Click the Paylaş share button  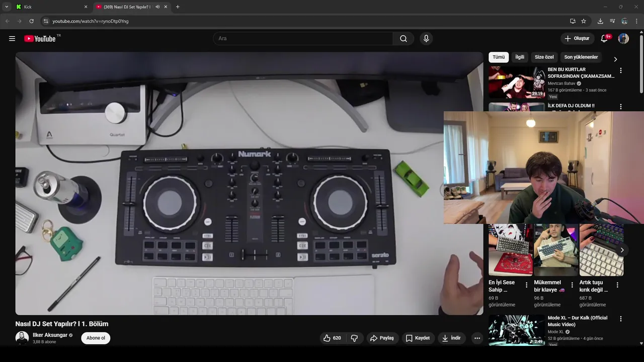(382, 338)
